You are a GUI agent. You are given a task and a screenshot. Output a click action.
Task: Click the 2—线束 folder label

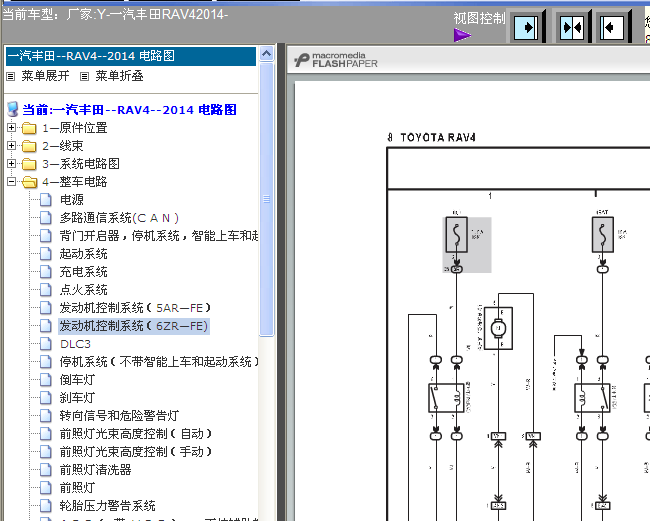point(63,146)
